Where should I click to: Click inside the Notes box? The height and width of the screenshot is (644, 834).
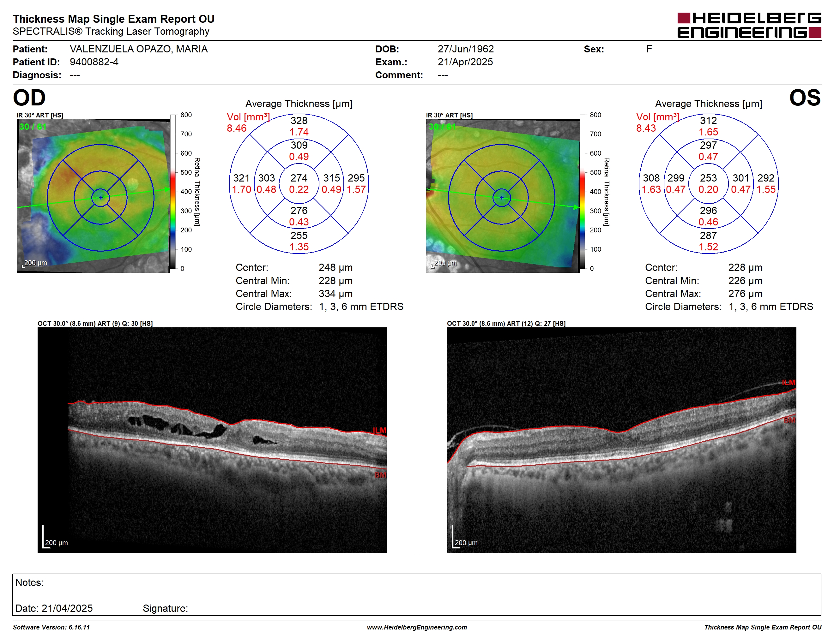click(417, 594)
